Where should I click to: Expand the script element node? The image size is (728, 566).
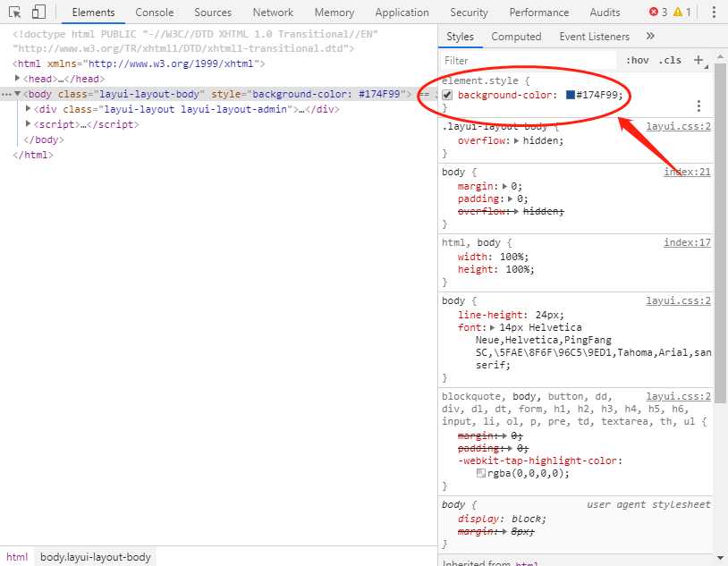click(x=28, y=123)
